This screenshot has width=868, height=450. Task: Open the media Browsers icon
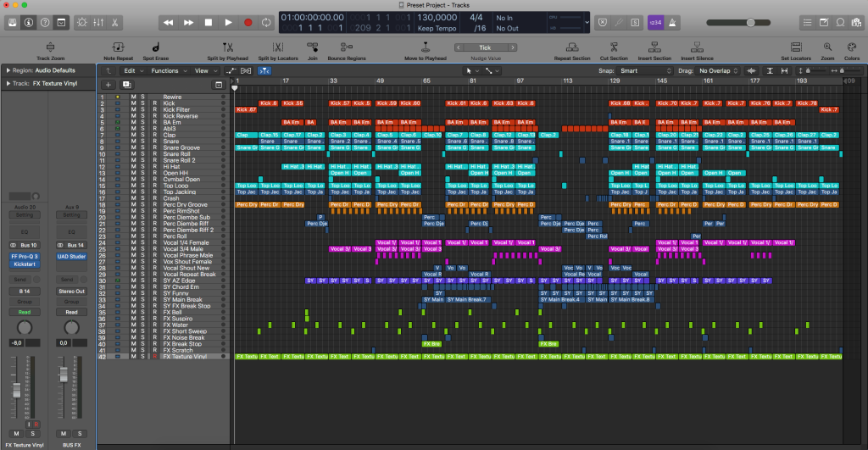pos(857,23)
